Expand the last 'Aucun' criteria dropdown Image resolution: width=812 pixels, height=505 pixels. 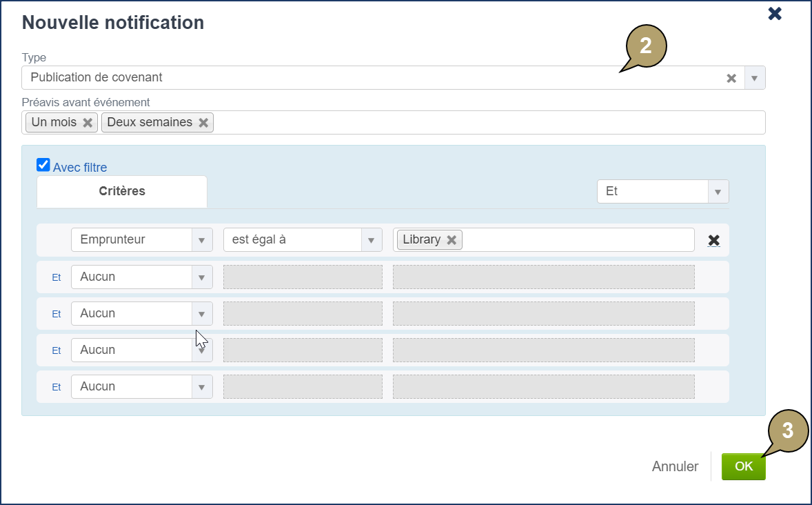(201, 387)
